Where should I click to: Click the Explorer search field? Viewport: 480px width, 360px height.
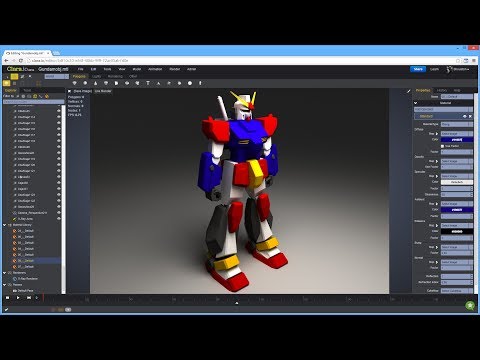(x=33, y=102)
